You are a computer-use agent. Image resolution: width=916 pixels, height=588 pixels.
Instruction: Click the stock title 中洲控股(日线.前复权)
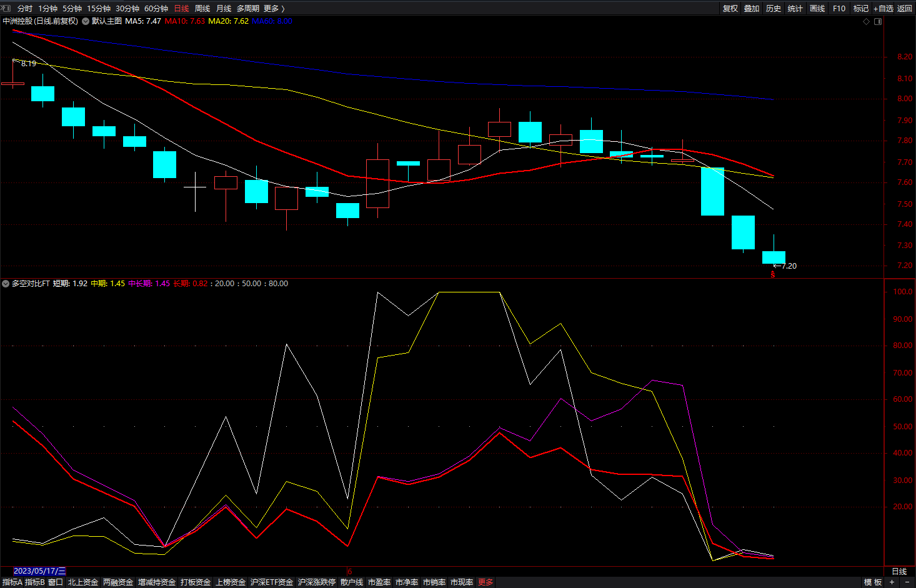[x=41, y=21]
